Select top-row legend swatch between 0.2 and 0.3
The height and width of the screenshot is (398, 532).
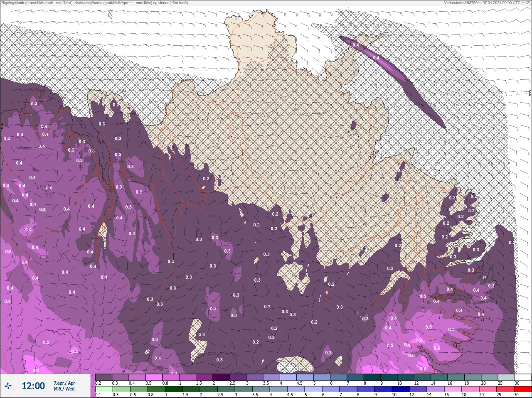pyautogui.click(x=103, y=377)
